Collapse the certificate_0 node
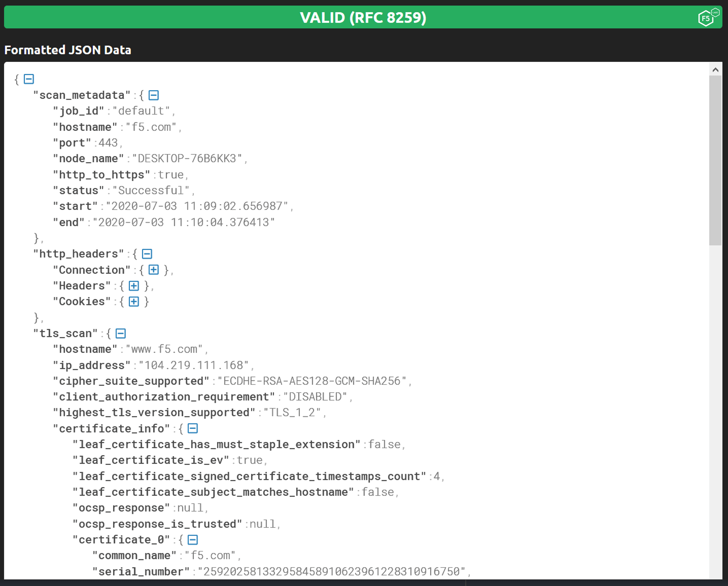Screen dimensions: 728x586 [193, 539]
